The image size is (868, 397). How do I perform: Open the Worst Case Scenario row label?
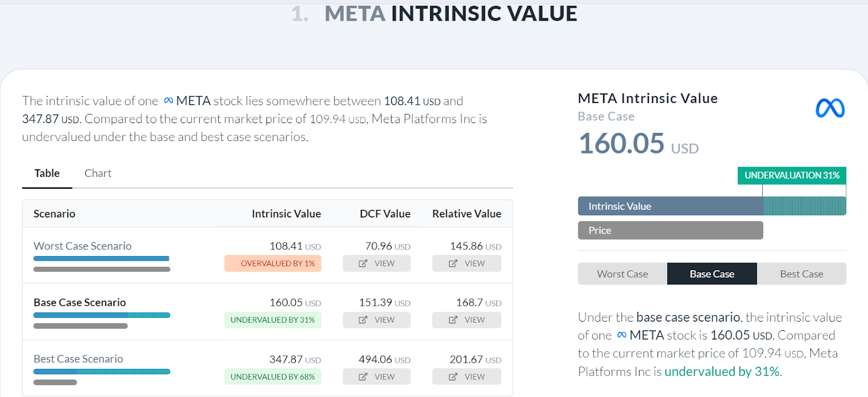pos(82,246)
